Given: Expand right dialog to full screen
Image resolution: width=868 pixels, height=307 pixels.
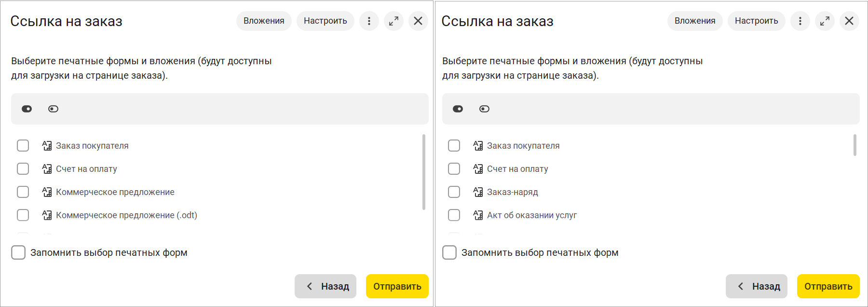Looking at the screenshot, I should 825,21.
